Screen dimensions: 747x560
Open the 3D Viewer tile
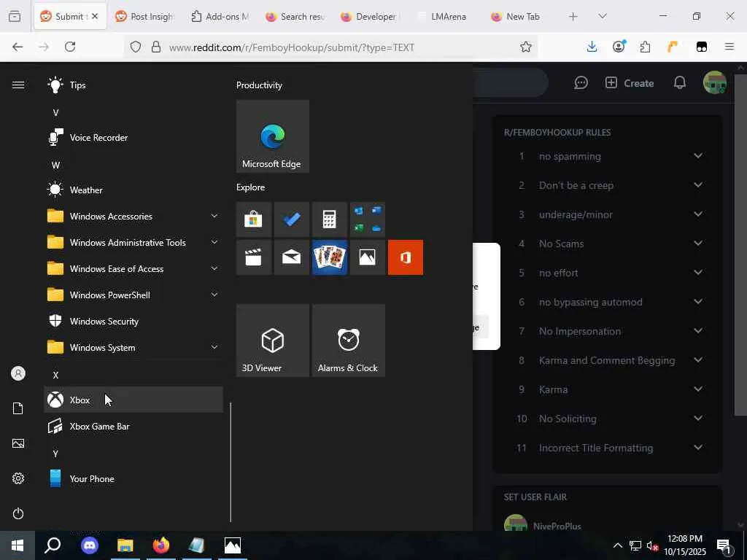pos(273,341)
